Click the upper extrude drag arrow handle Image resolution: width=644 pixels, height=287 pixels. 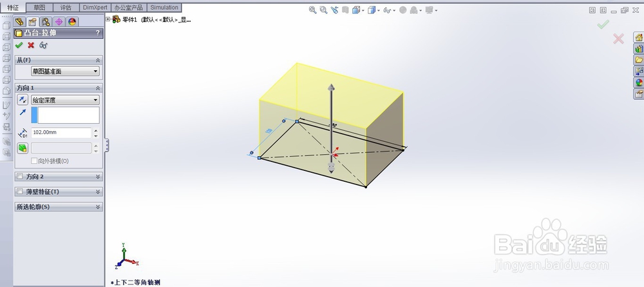330,87
